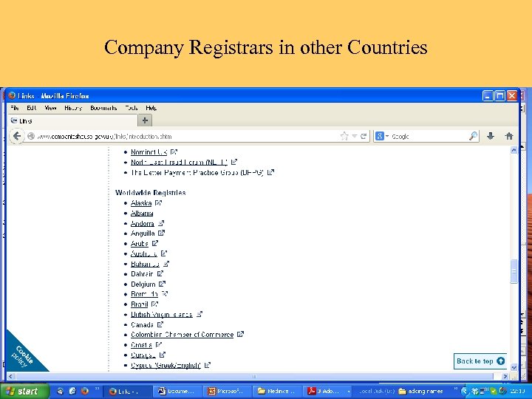532x399 pixels.
Task: Open the Bahamas registry link
Action: point(146,264)
